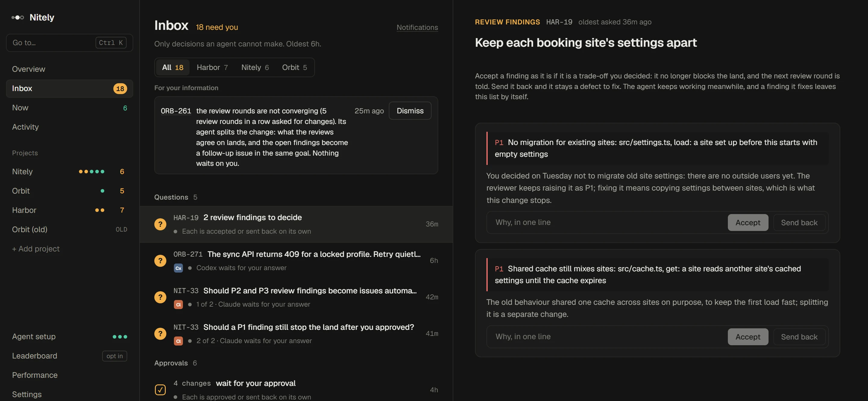Open the Performance page
The image size is (868, 401).
pyautogui.click(x=69, y=375)
